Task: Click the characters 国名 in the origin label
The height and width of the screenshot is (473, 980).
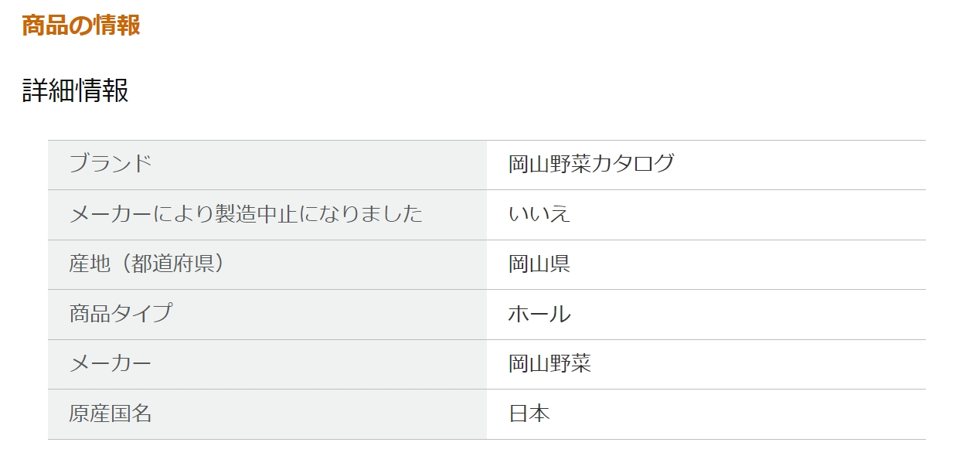Action: tap(131, 413)
